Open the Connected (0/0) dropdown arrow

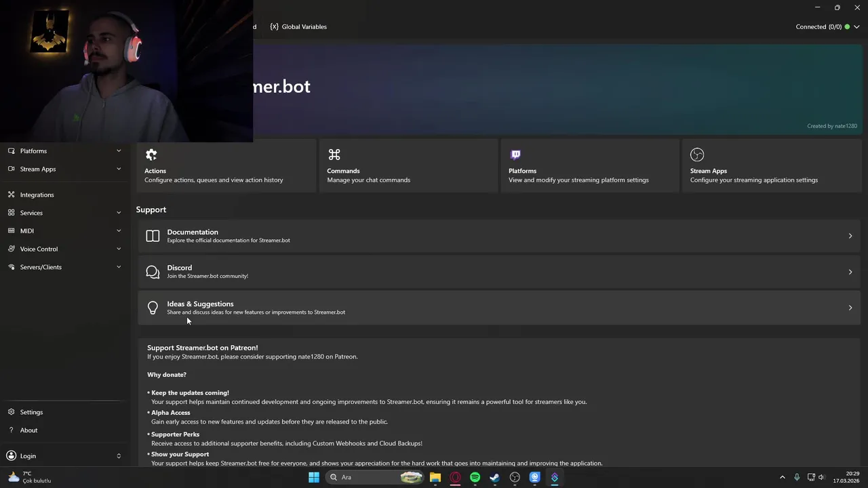(857, 27)
